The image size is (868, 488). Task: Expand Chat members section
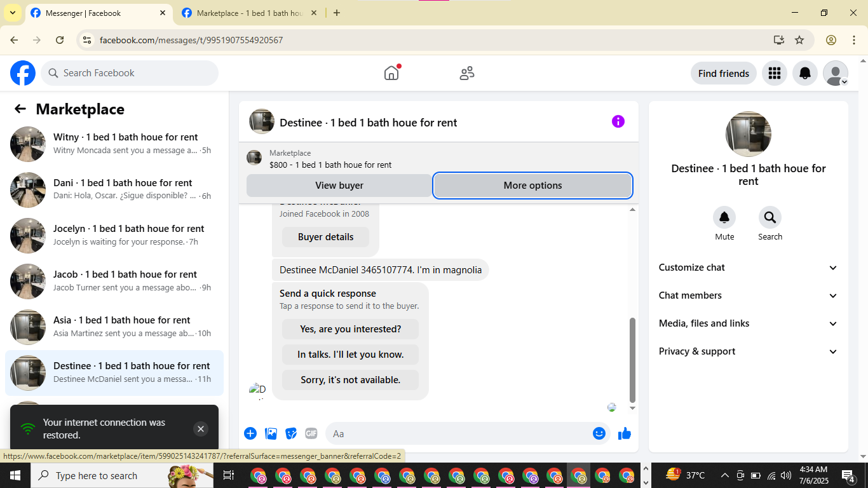749,295
